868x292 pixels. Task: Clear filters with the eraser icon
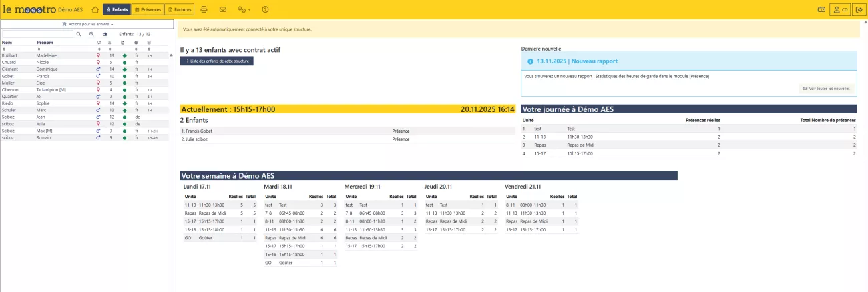105,33
